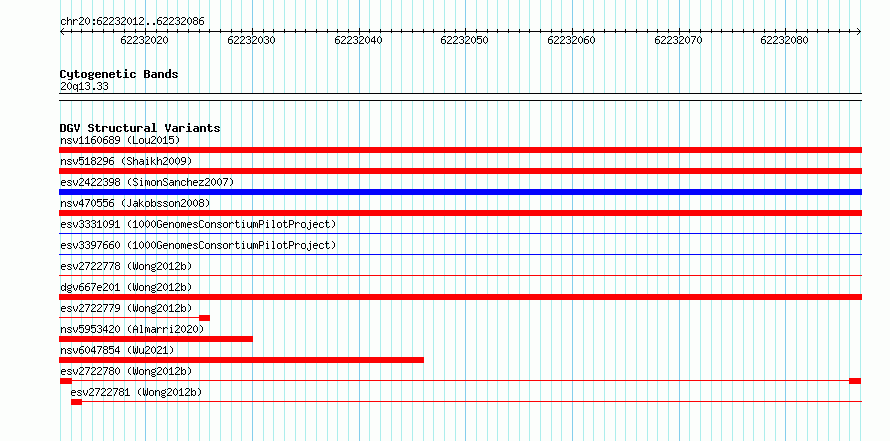Click the blue esv2422398 variant bar
Viewport: 890px width, 441px height.
click(460, 192)
